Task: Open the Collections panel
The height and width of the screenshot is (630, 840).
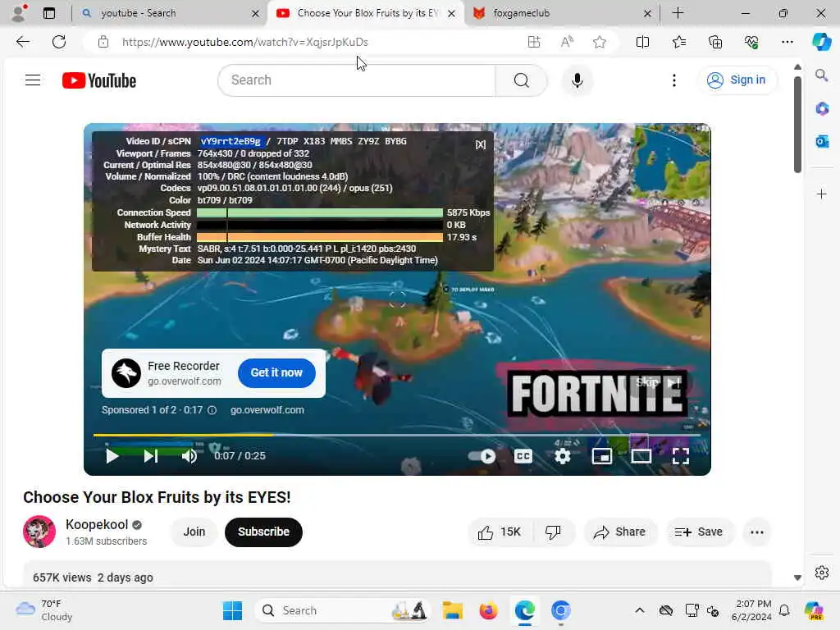Action: 715,42
